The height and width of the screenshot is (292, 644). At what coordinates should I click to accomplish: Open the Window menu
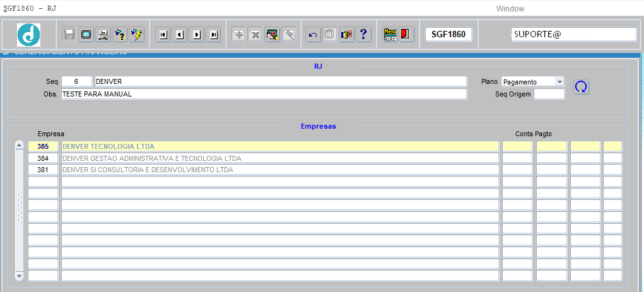(x=510, y=9)
